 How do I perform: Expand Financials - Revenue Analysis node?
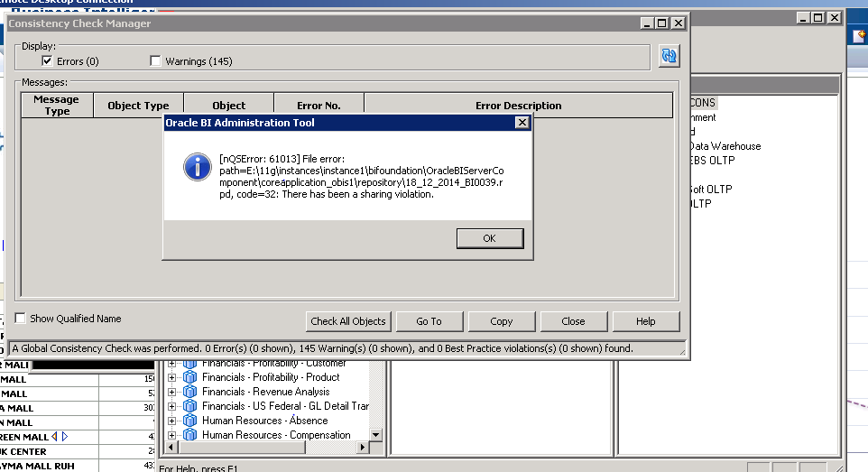(171, 392)
